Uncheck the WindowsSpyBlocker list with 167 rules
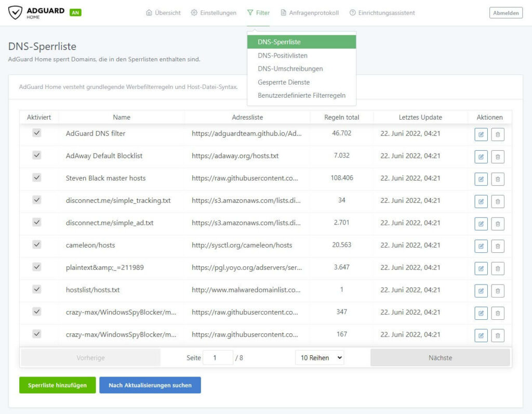 pyautogui.click(x=37, y=334)
